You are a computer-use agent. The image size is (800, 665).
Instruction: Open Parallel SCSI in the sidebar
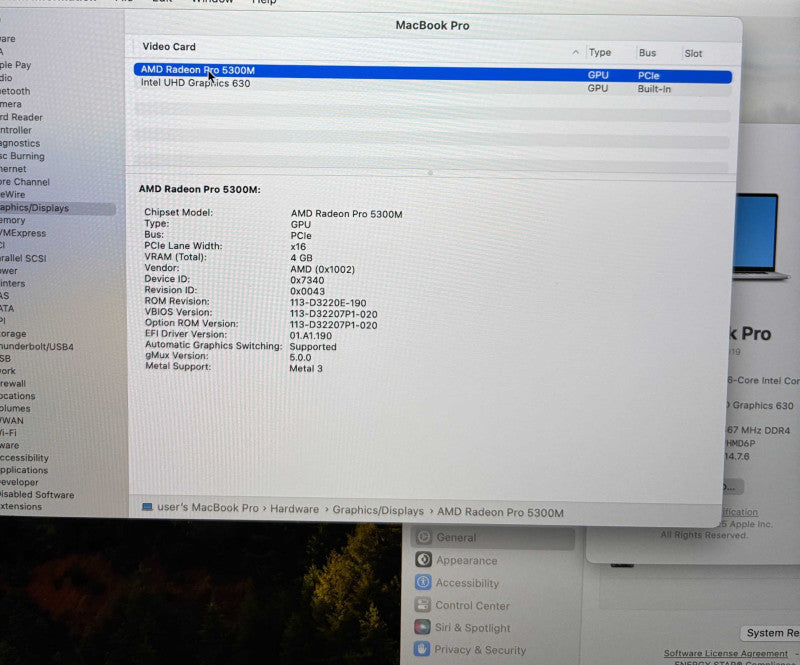[23, 258]
